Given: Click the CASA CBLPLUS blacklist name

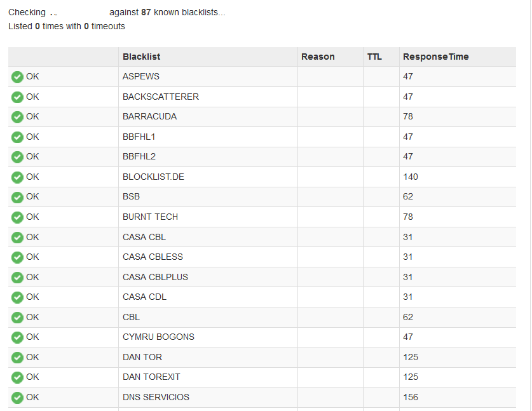Looking at the screenshot, I should coord(155,277).
